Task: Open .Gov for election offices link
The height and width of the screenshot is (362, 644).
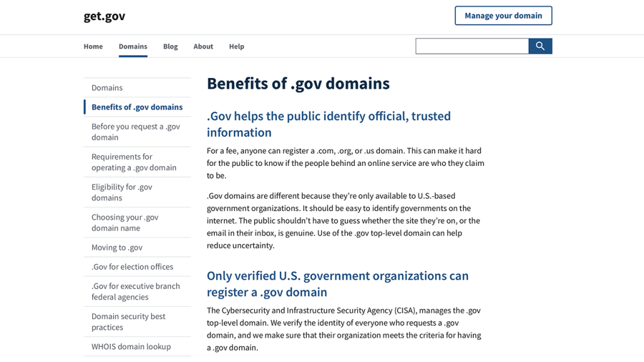Action: point(137,266)
